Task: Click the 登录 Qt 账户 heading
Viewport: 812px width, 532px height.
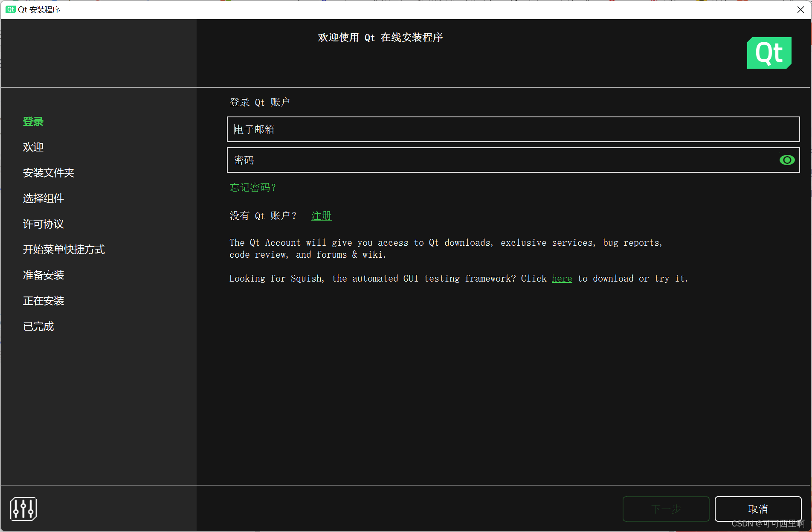Action: tap(260, 102)
